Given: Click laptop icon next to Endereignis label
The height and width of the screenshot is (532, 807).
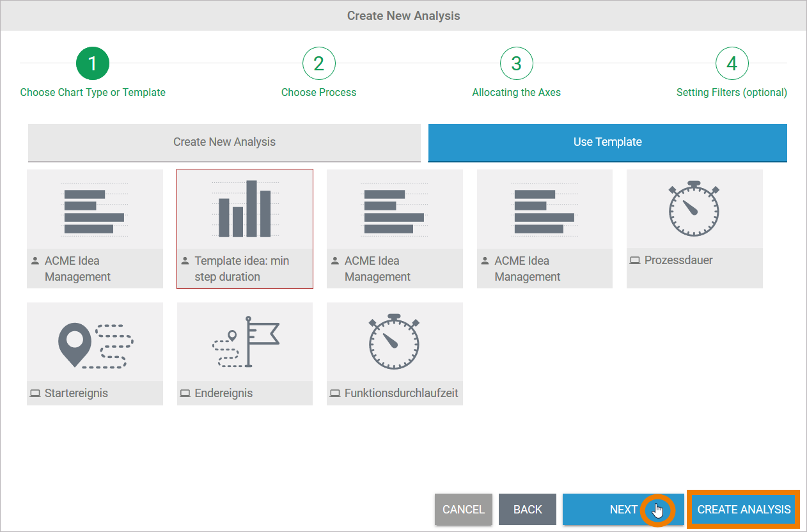Looking at the screenshot, I should pyautogui.click(x=185, y=393).
